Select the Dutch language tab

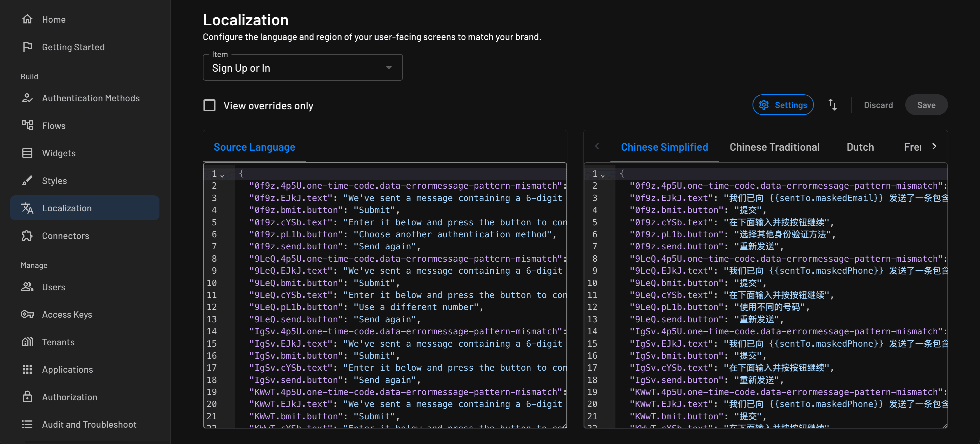pos(860,147)
